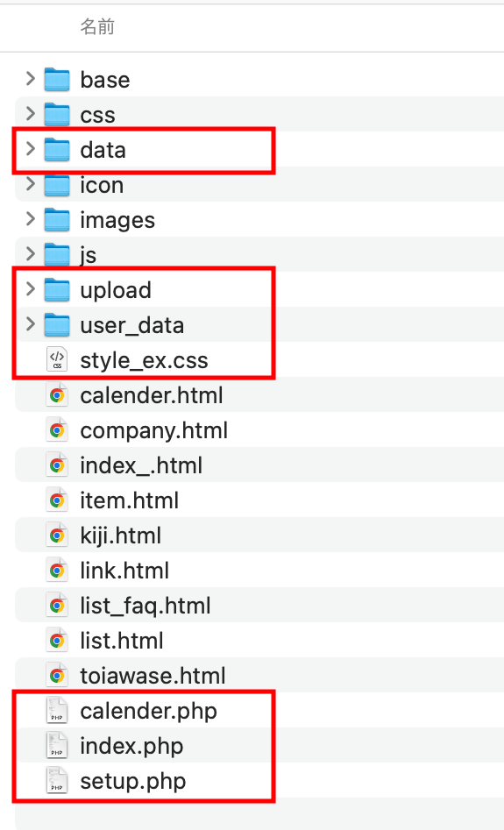Select the list_faq.html row

259,605
